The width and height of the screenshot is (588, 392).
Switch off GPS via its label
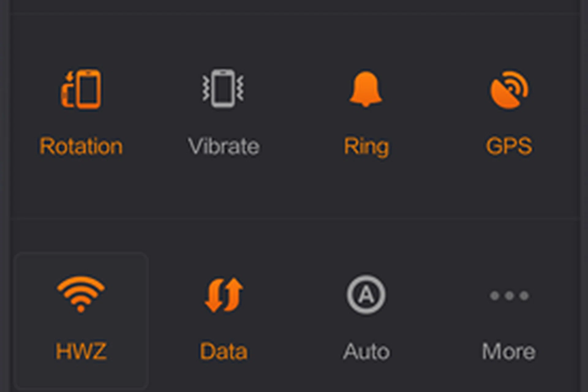click(x=509, y=146)
